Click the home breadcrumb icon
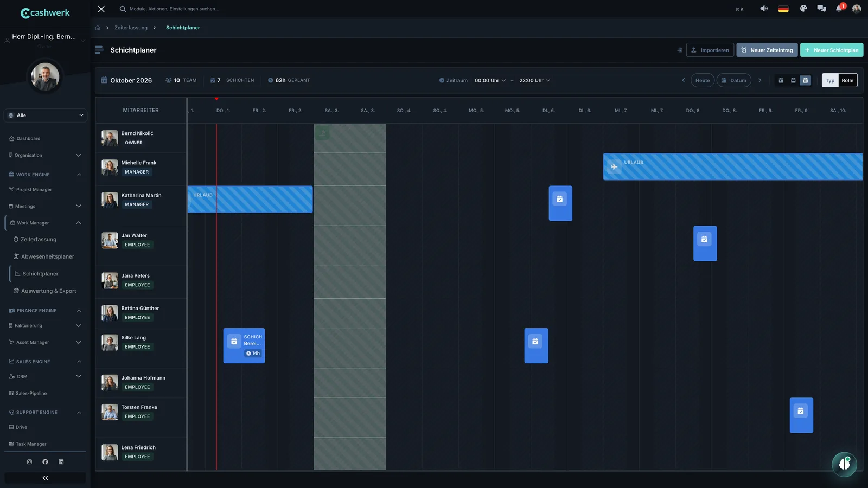The image size is (868, 488). point(98,28)
